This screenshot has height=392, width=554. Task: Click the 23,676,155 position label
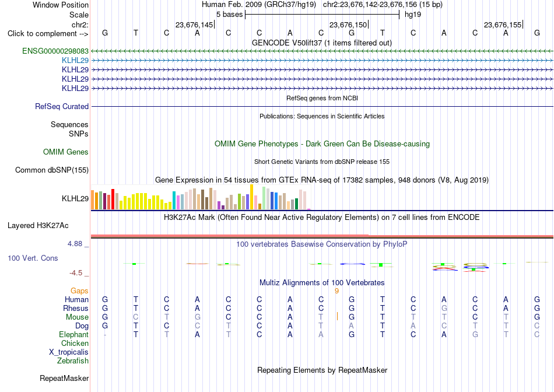(x=503, y=24)
